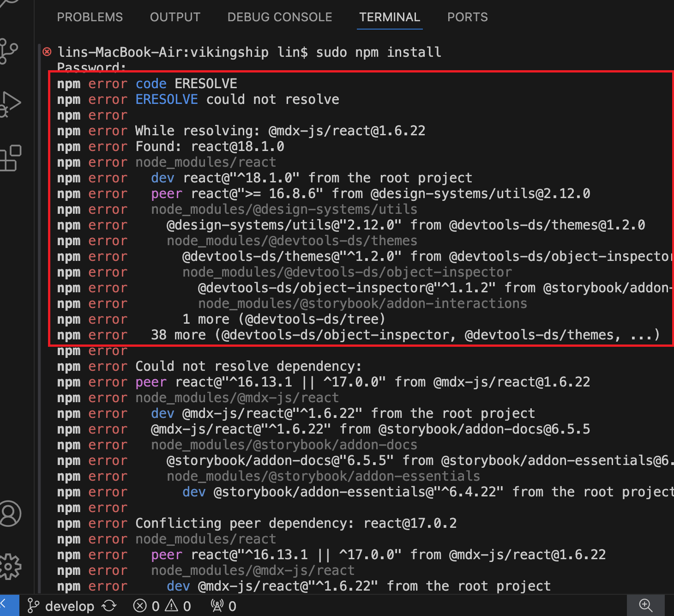Image resolution: width=674 pixels, height=616 pixels.
Task: Click 'node_modules/@devtools-ds/object-inspector' path
Action: pyautogui.click(x=347, y=272)
